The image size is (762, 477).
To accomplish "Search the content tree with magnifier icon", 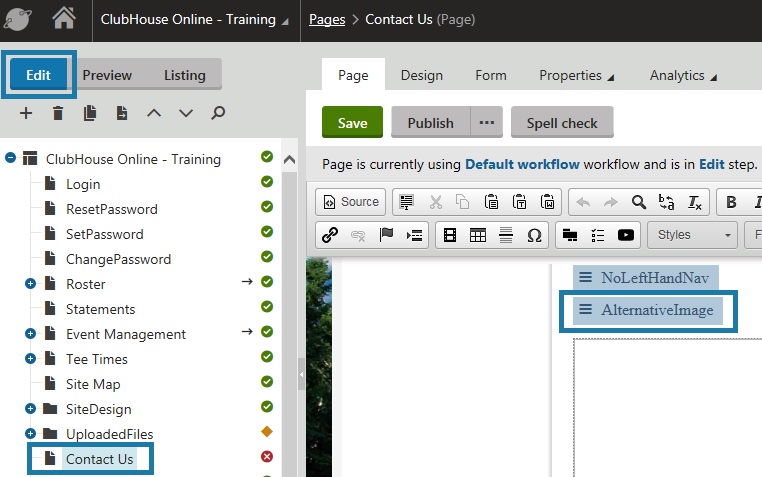I will pos(218,113).
